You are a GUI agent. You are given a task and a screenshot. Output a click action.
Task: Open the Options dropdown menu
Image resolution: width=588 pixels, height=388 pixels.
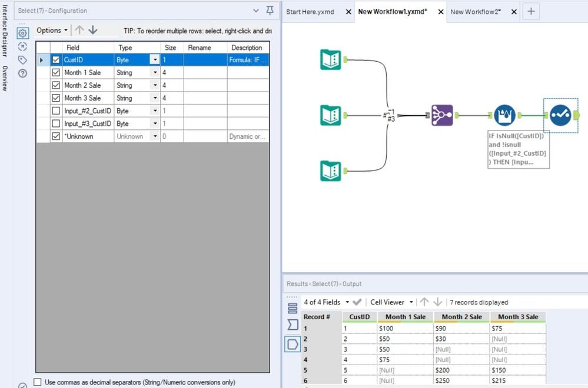(52, 31)
